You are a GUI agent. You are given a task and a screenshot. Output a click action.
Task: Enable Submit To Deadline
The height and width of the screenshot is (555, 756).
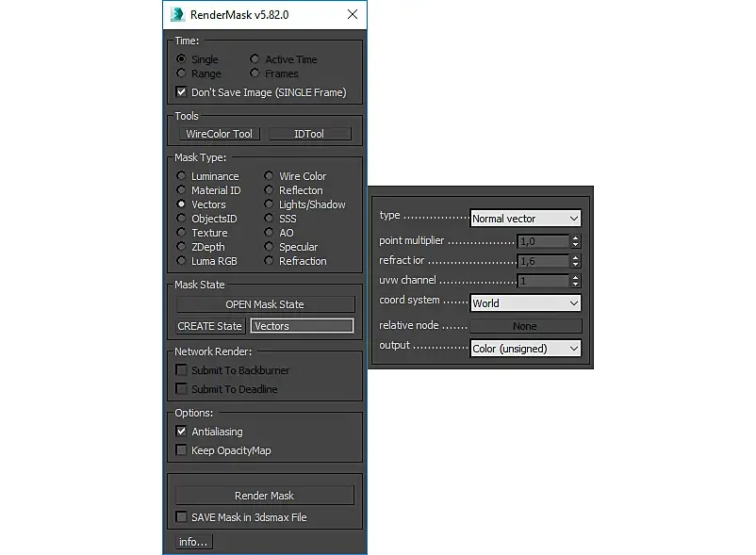tap(181, 388)
